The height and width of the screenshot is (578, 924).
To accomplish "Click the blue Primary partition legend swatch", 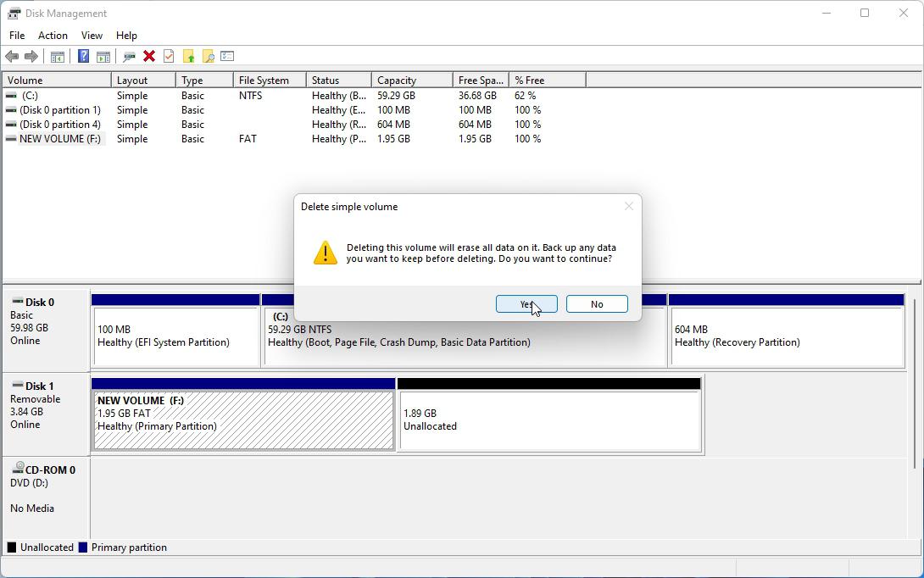I will (x=83, y=547).
